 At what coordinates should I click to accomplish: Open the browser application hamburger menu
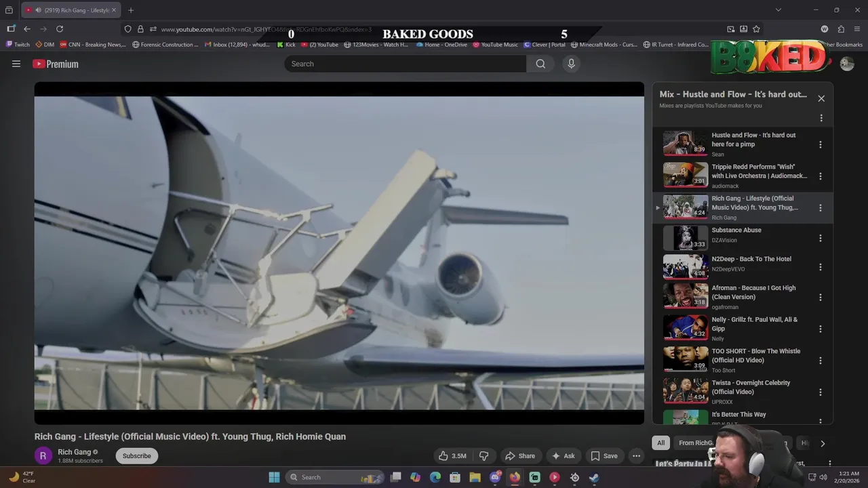tap(857, 29)
